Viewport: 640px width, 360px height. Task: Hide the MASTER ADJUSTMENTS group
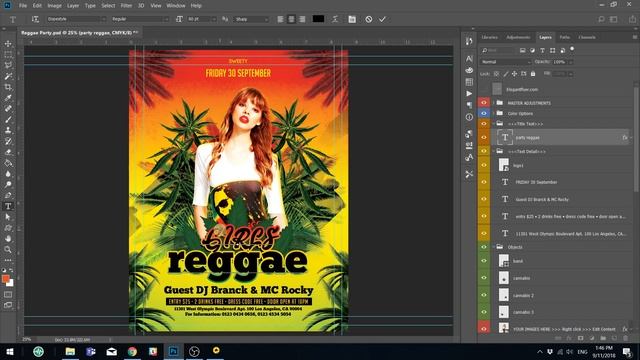coord(484,103)
